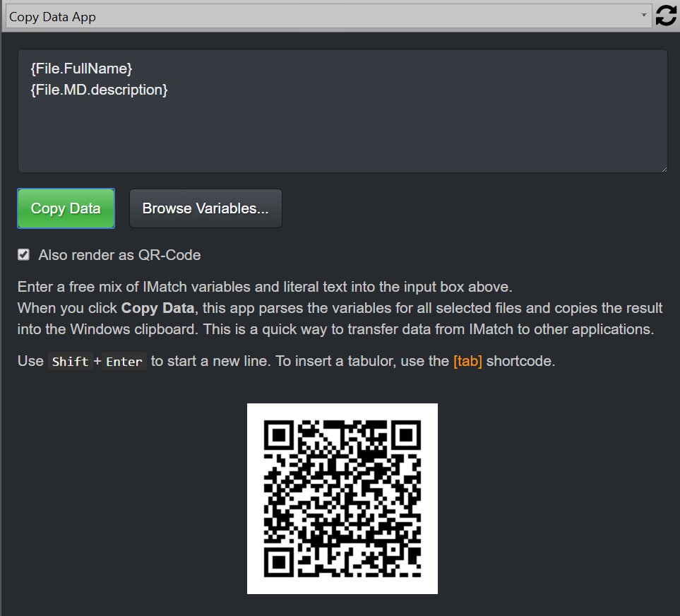Click the {File.MD.description} line
Image resolution: width=680 pixels, height=616 pixels.
point(99,90)
